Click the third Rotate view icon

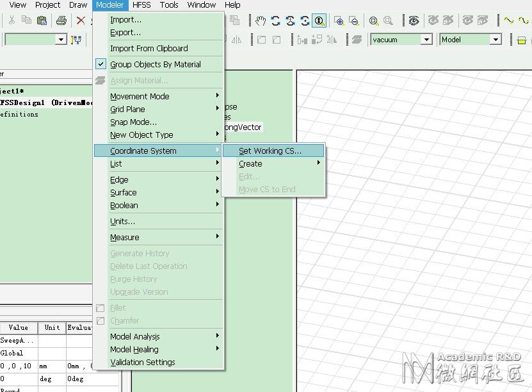tap(305, 21)
